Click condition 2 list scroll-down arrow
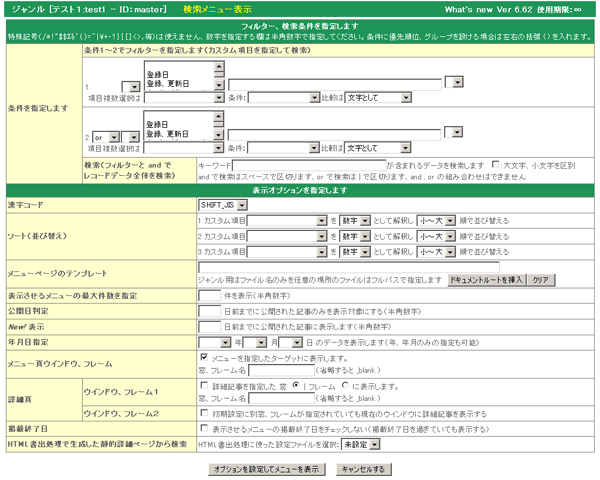The height and width of the screenshot is (480, 600). 218,135
